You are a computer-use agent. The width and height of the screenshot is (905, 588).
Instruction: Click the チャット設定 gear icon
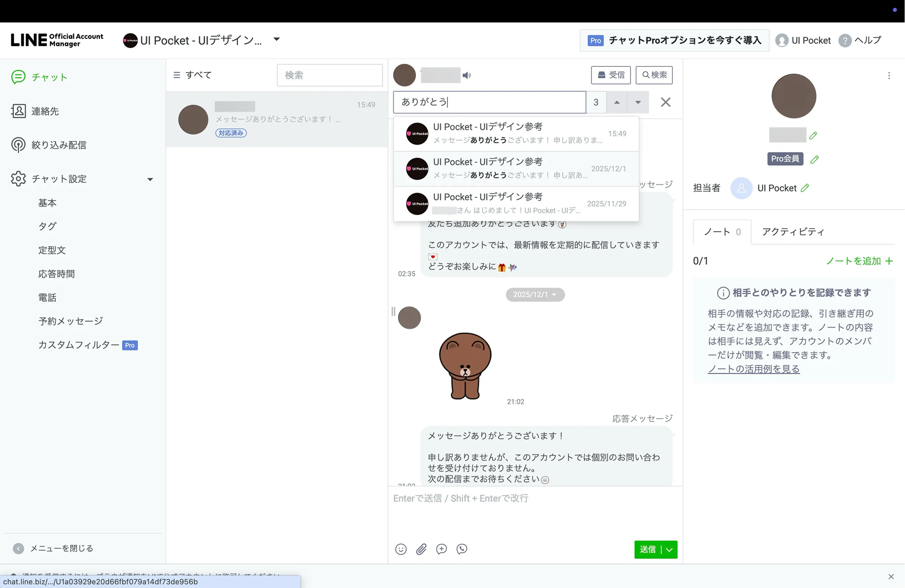[x=18, y=179]
